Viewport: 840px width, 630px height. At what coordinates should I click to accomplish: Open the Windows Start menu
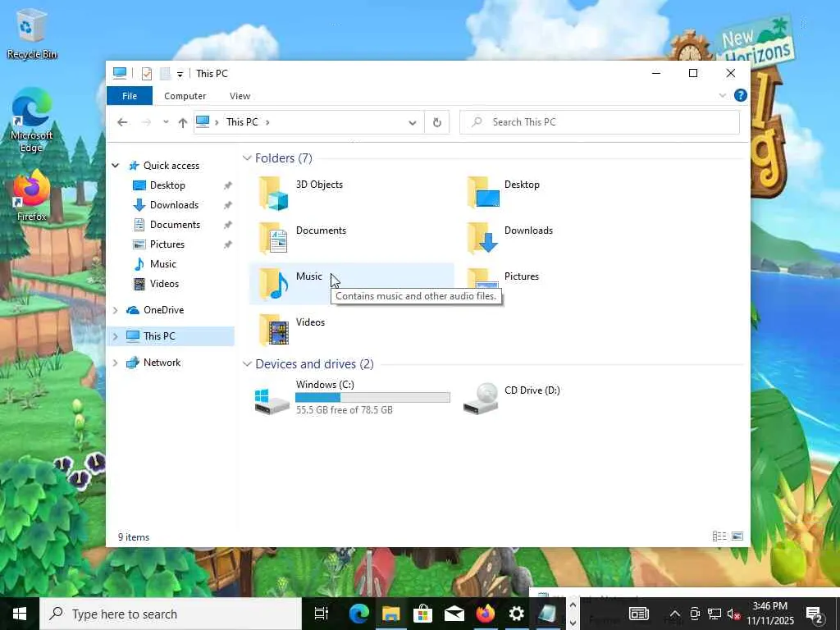pyautogui.click(x=20, y=614)
